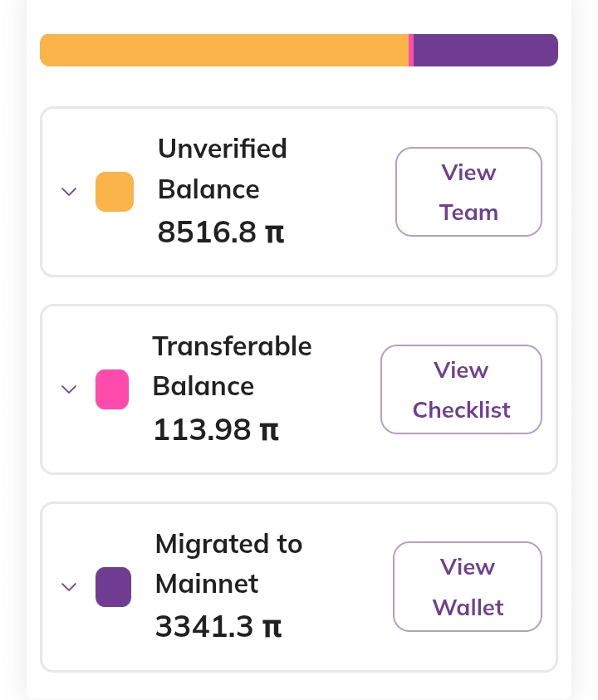Image resolution: width=598 pixels, height=700 pixels.
Task: Click the orange Unverified Balance color square
Action: tap(115, 192)
